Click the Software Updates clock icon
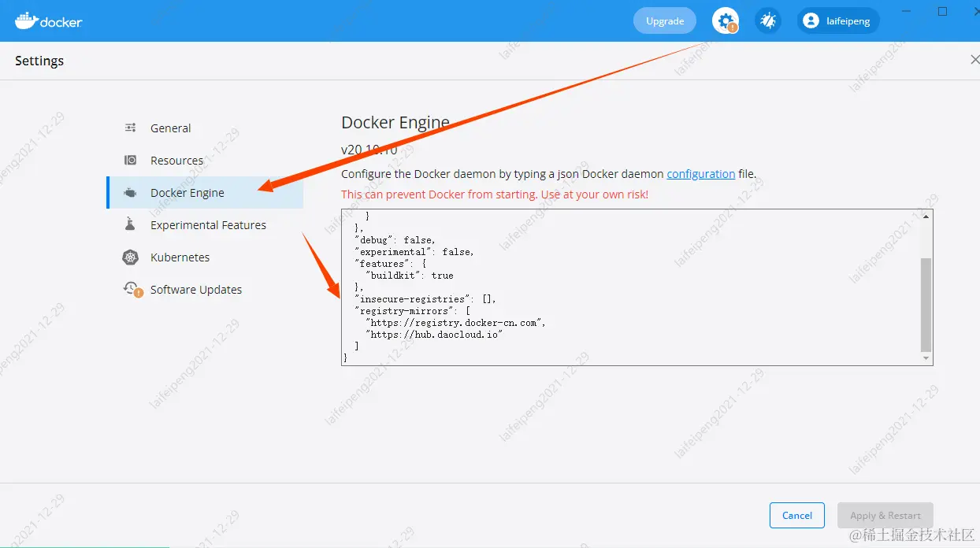The width and height of the screenshot is (980, 548). coord(132,290)
